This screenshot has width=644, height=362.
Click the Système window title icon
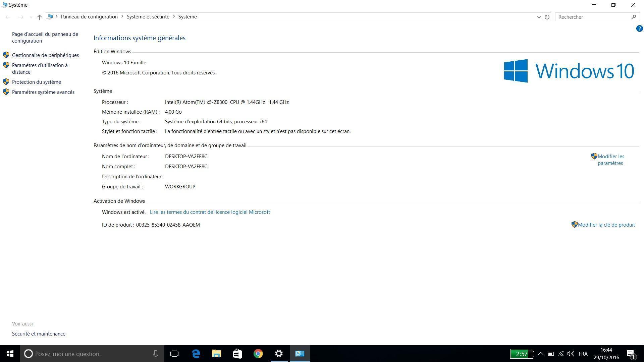tap(5, 5)
